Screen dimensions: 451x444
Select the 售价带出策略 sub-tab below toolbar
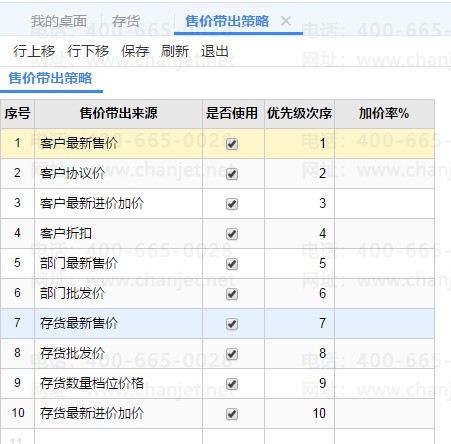pyautogui.click(x=50, y=78)
